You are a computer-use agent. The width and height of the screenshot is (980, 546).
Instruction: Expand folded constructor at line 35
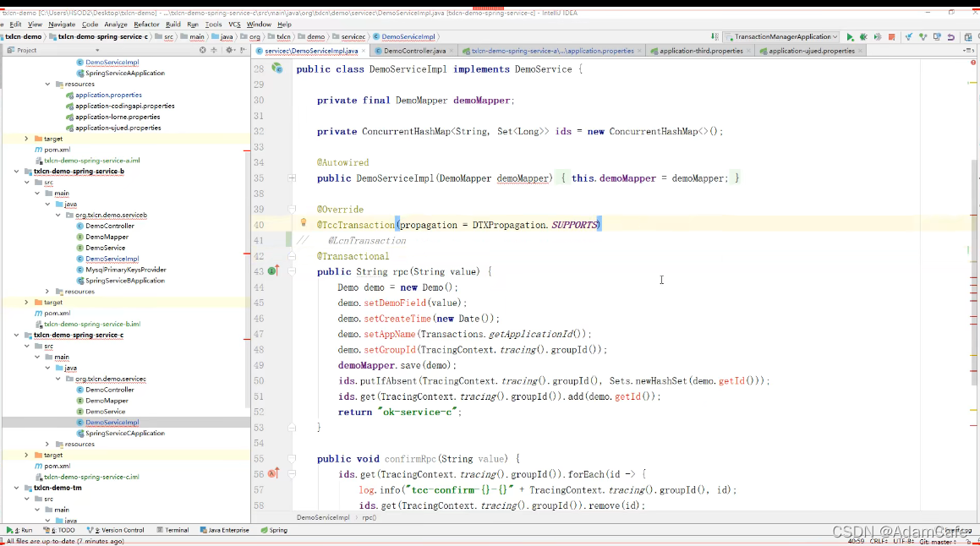tap(292, 178)
